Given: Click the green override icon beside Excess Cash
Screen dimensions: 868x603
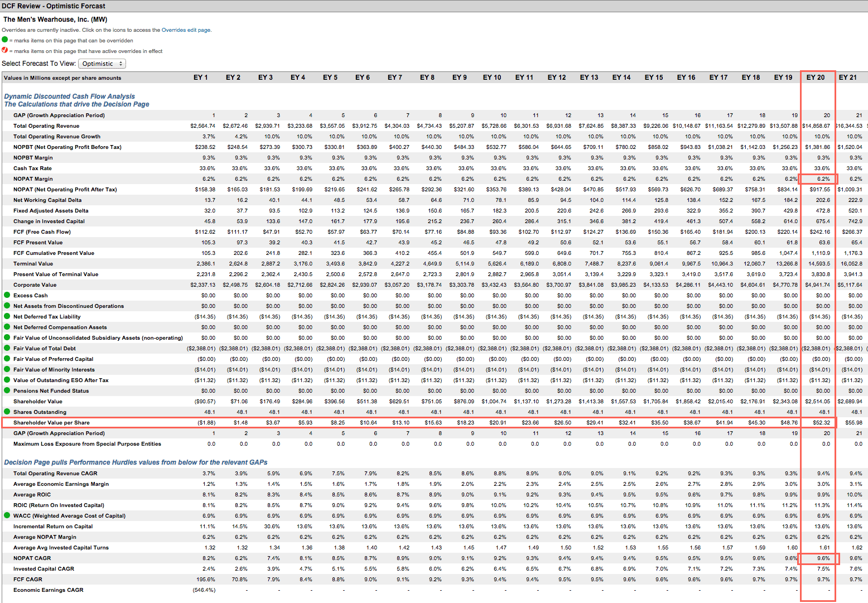Looking at the screenshot, I should 7,295.
